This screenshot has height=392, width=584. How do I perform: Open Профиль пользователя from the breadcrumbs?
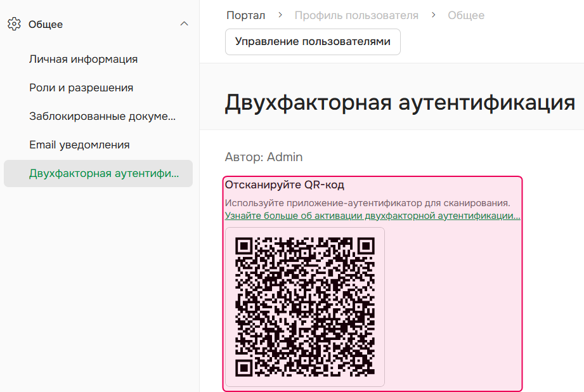click(355, 15)
